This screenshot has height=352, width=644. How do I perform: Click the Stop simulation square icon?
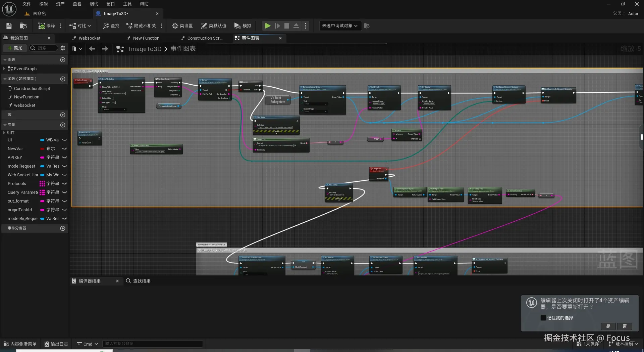[287, 26]
